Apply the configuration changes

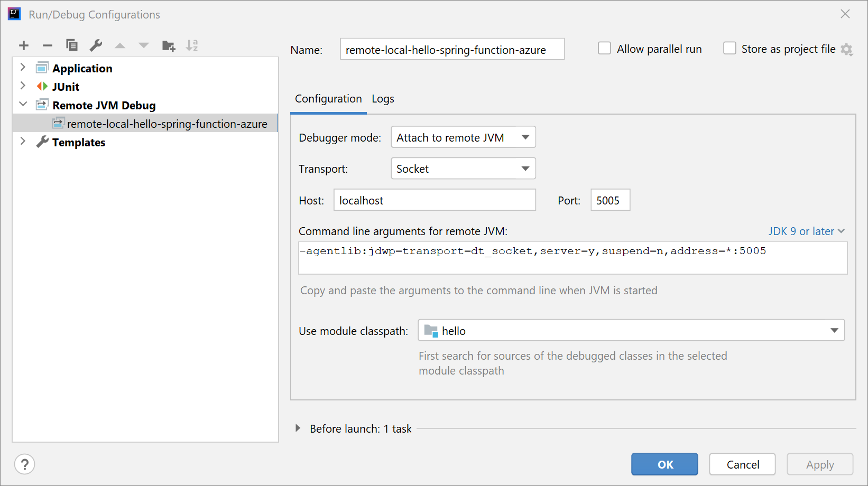coord(819,464)
